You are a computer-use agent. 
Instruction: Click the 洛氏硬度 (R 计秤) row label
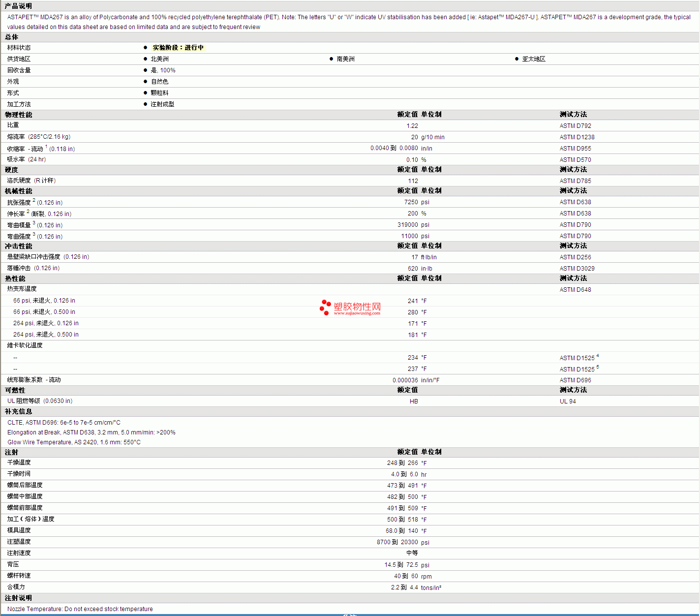tap(31, 181)
